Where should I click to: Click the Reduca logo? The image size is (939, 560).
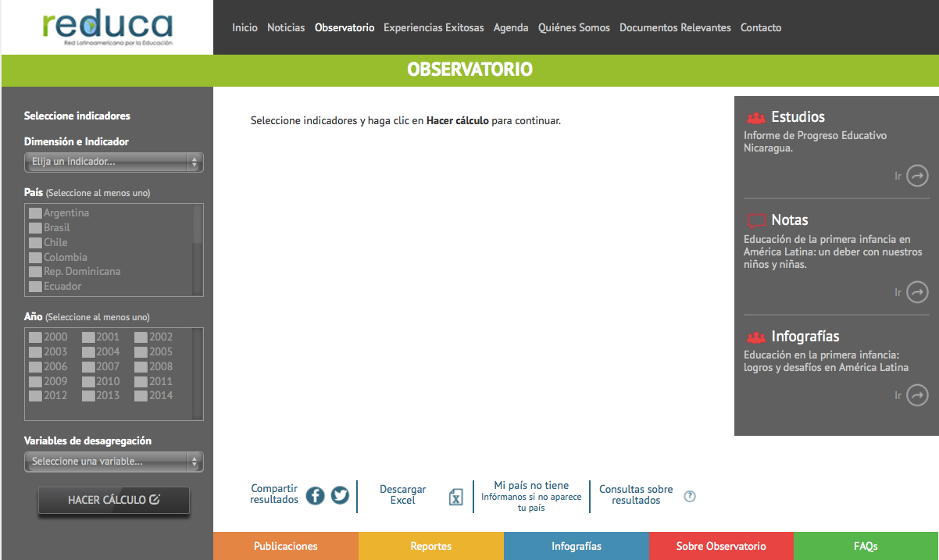click(107, 27)
